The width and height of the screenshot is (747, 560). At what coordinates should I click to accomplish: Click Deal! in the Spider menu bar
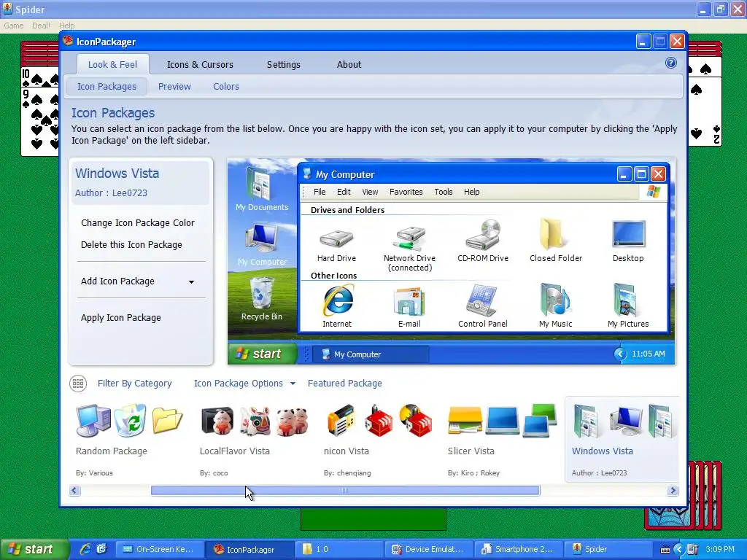(41, 26)
